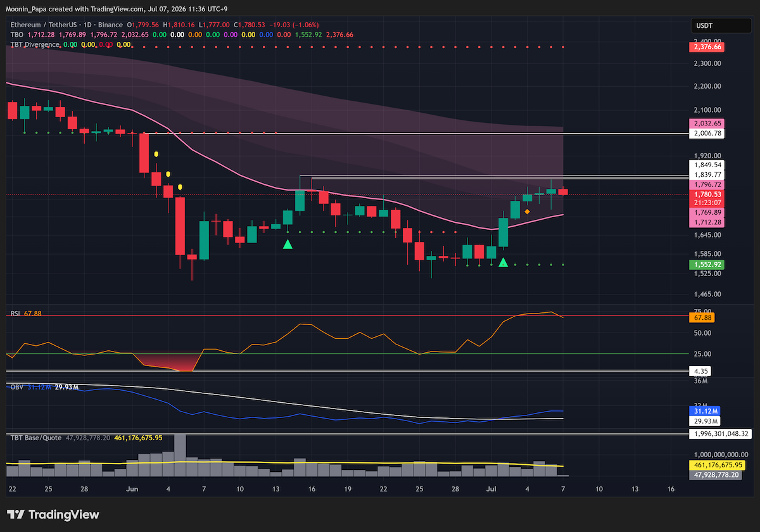Image resolution: width=760 pixels, height=532 pixels.
Task: Select the Jul label on time axis
Action: pyautogui.click(x=491, y=489)
